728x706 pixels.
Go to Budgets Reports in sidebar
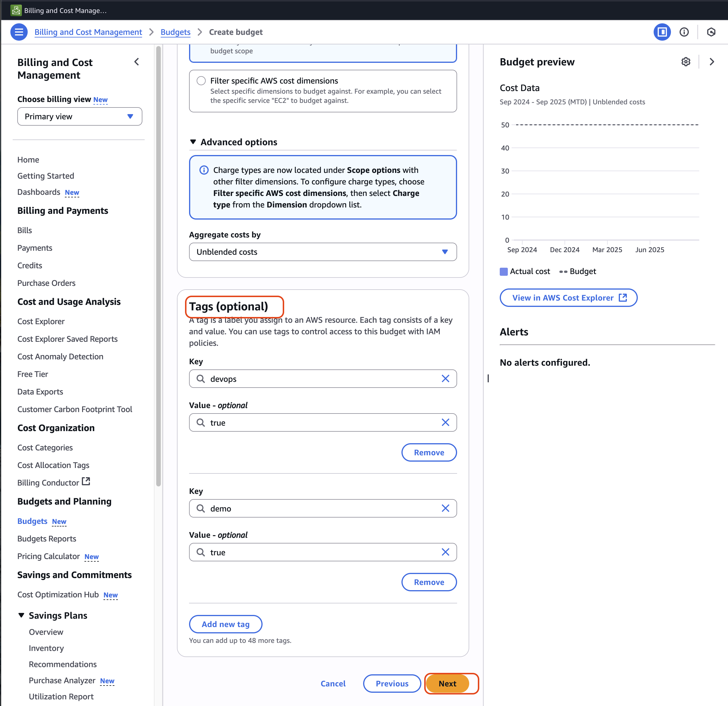pyautogui.click(x=47, y=539)
